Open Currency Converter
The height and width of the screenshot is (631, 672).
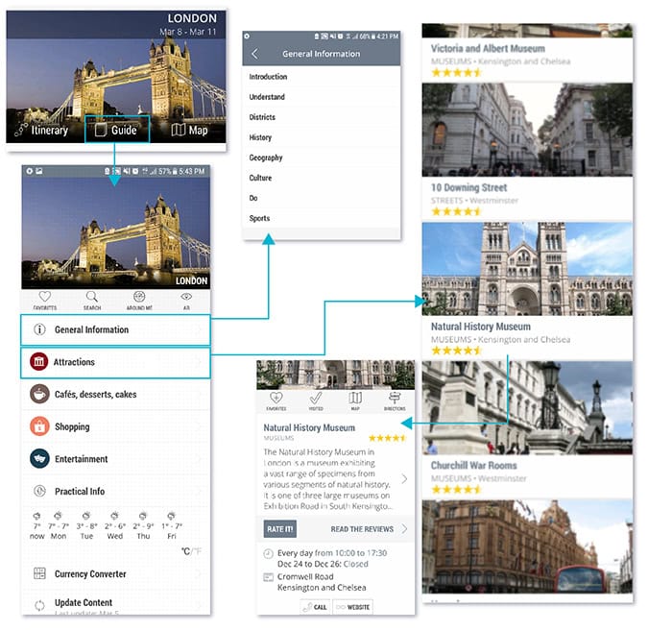tap(116, 573)
